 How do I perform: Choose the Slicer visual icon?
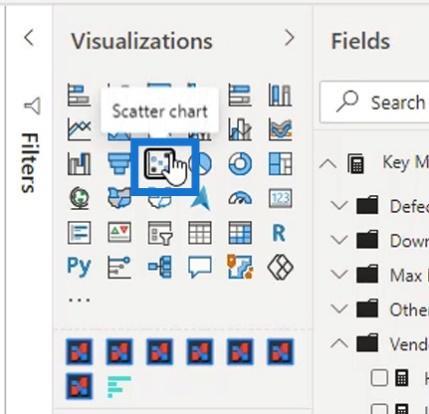(x=160, y=233)
